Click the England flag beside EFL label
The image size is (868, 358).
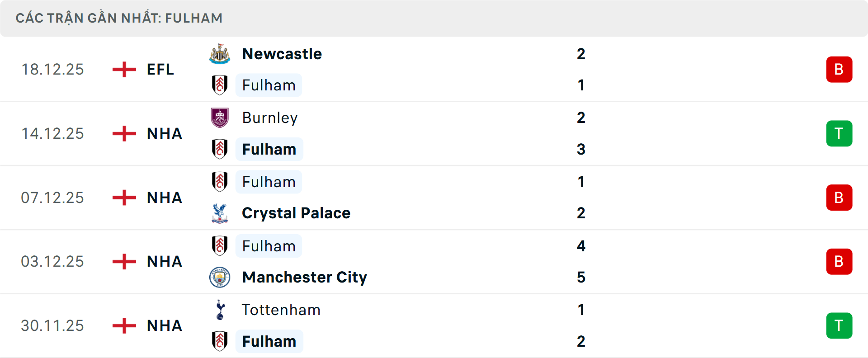click(x=123, y=69)
